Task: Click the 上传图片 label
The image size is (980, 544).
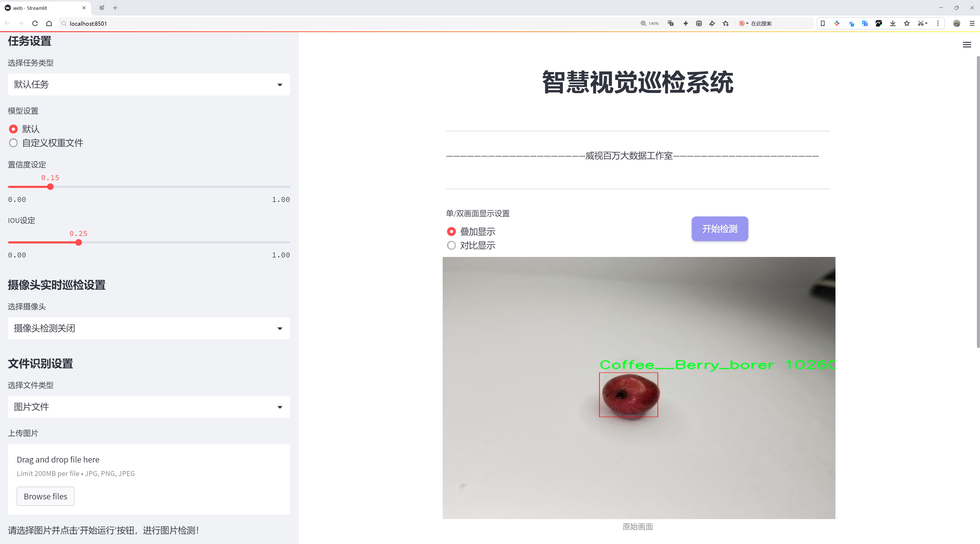Action: (x=23, y=433)
